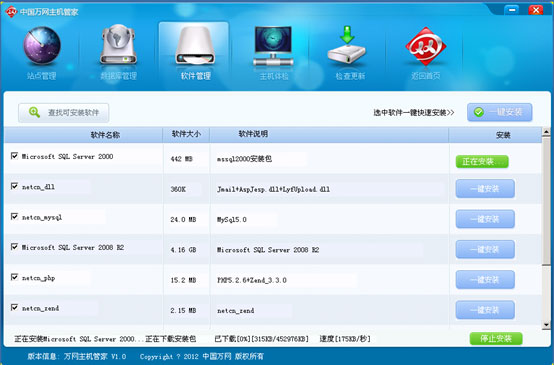
Task: Click the 15.2 MB size cell
Action: pyautogui.click(x=183, y=280)
